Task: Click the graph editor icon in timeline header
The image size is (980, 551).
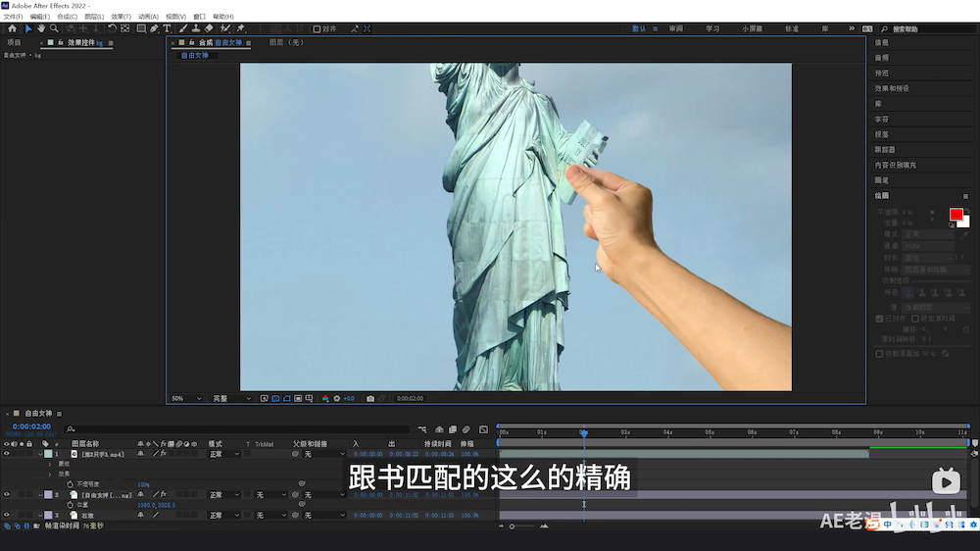Action: tap(484, 429)
